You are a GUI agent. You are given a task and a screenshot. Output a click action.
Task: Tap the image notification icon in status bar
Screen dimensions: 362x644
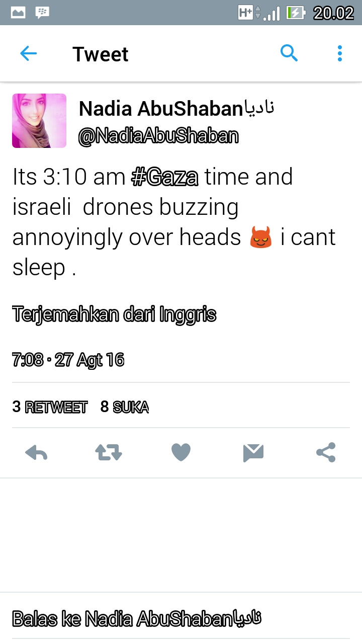click(x=18, y=13)
